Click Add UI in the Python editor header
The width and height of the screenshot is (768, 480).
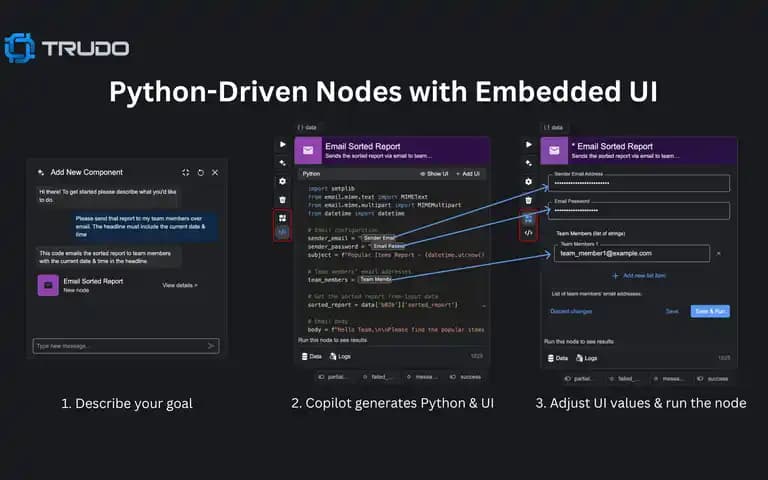[468, 174]
